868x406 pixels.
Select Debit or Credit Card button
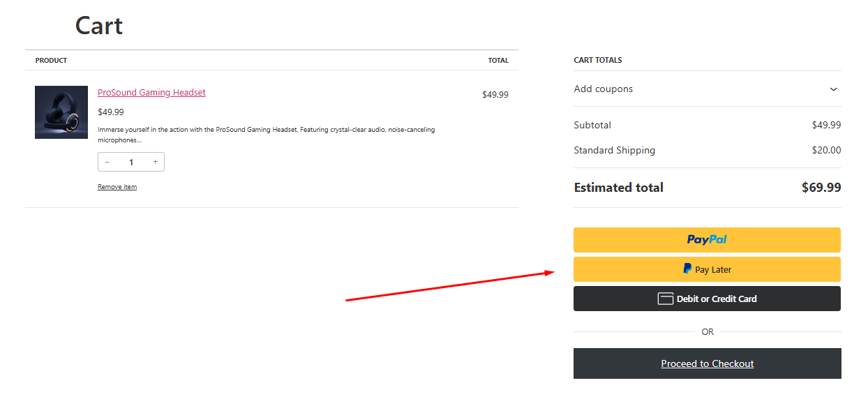tap(707, 299)
